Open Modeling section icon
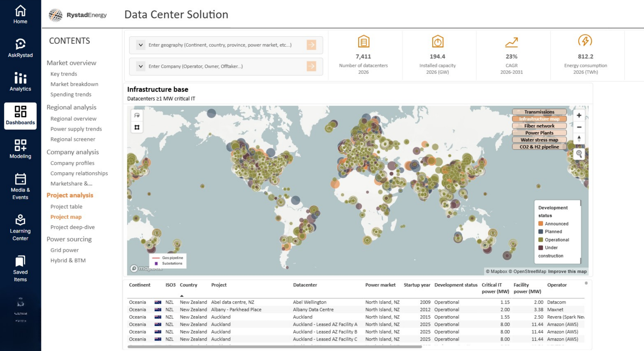Viewport: 644px width, 351px height. pos(20,149)
